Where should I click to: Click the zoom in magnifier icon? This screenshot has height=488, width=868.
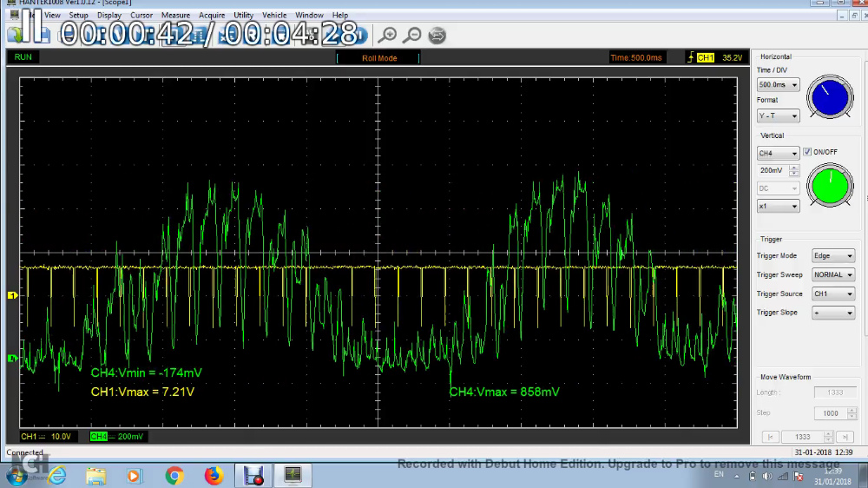tap(388, 35)
